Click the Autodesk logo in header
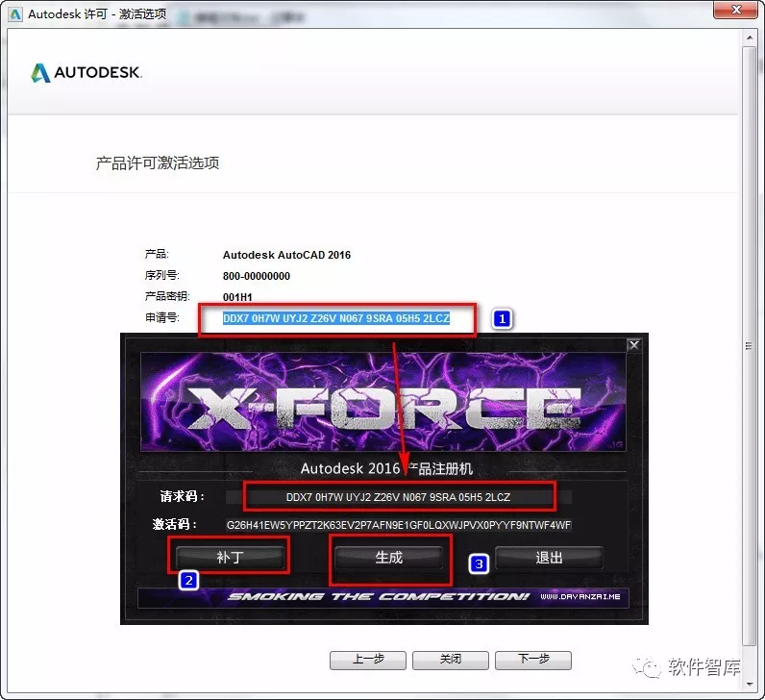Image resolution: width=765 pixels, height=700 pixels. [x=86, y=72]
